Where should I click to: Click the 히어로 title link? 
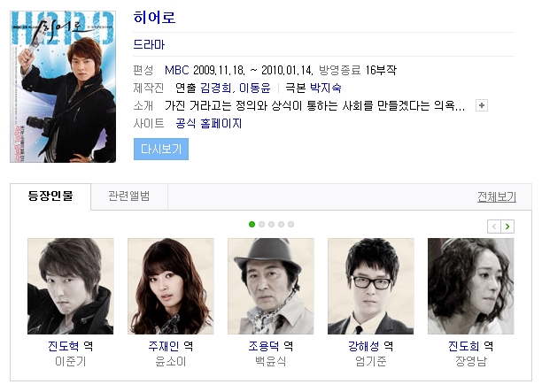pos(154,18)
